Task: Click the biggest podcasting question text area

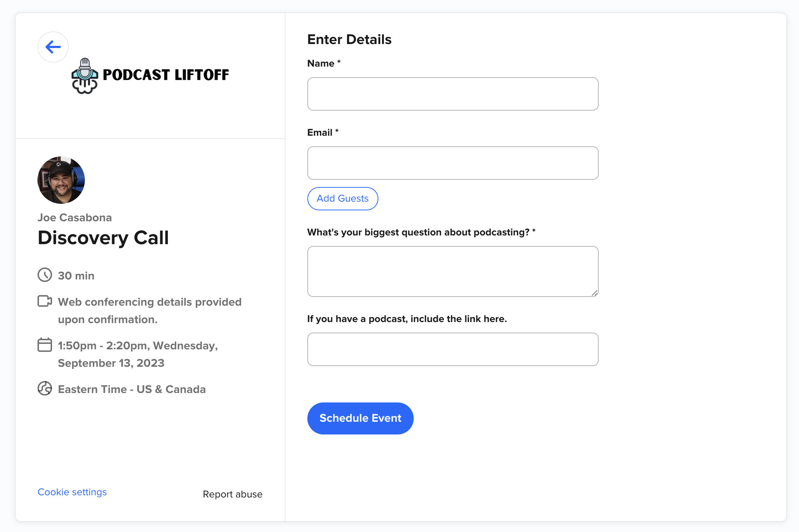Action: coord(453,271)
